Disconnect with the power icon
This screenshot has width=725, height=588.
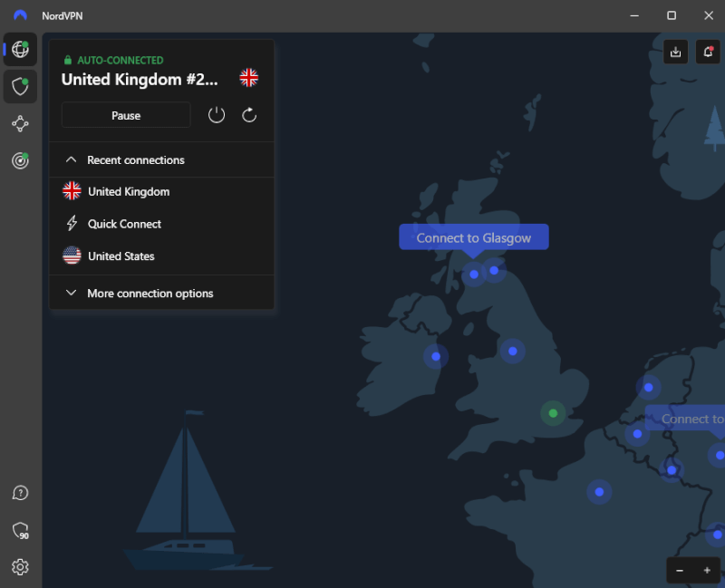217,115
